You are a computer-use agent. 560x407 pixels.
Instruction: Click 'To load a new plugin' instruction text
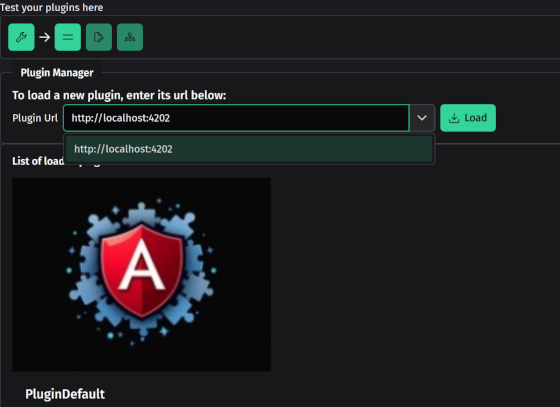point(119,95)
